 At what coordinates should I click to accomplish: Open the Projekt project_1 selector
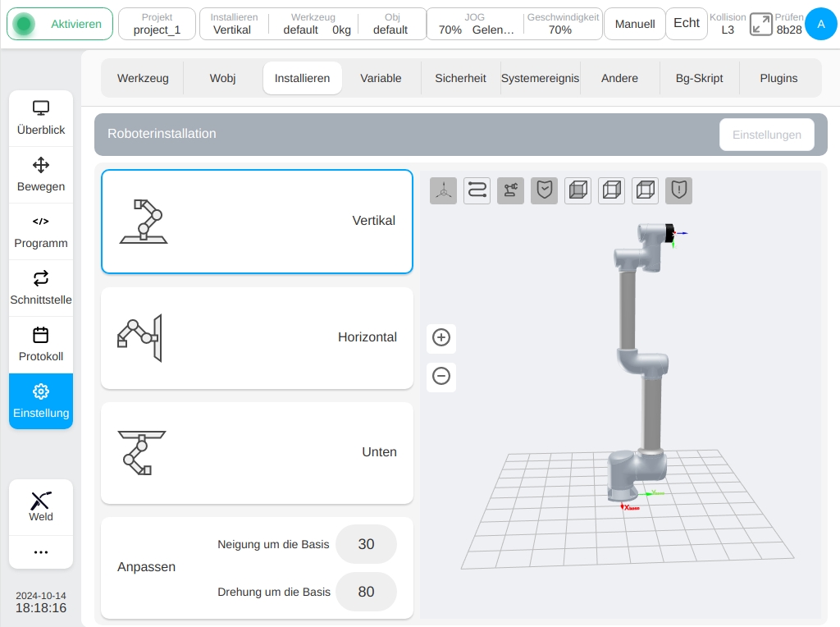(157, 24)
